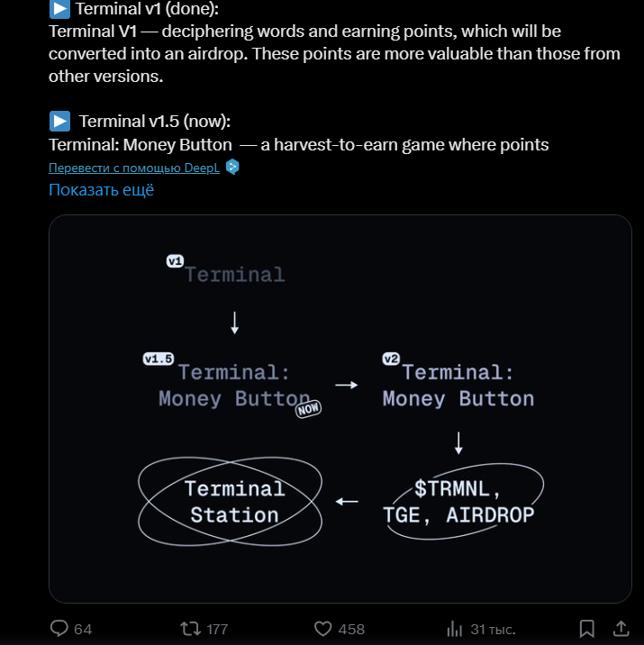Click the NOW sticker on Money Button

[308, 409]
